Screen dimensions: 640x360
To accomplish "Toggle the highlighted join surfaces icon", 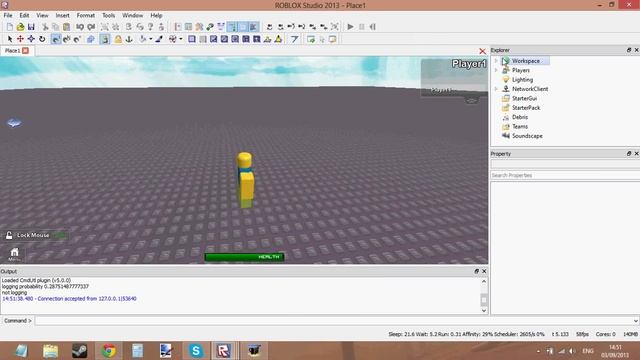I will (x=105, y=39).
